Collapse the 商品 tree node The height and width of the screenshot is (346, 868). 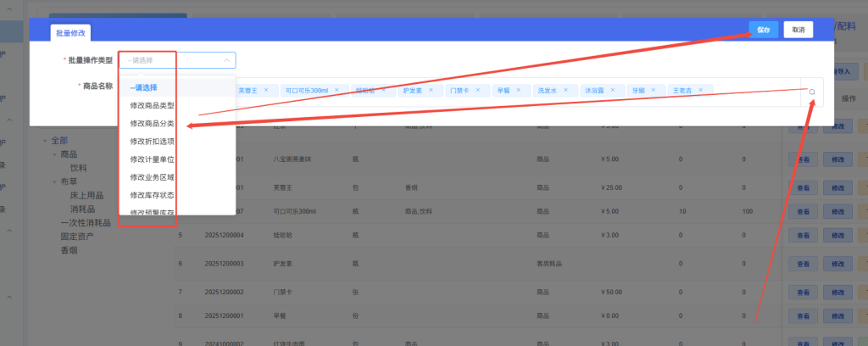pyautogui.click(x=54, y=154)
